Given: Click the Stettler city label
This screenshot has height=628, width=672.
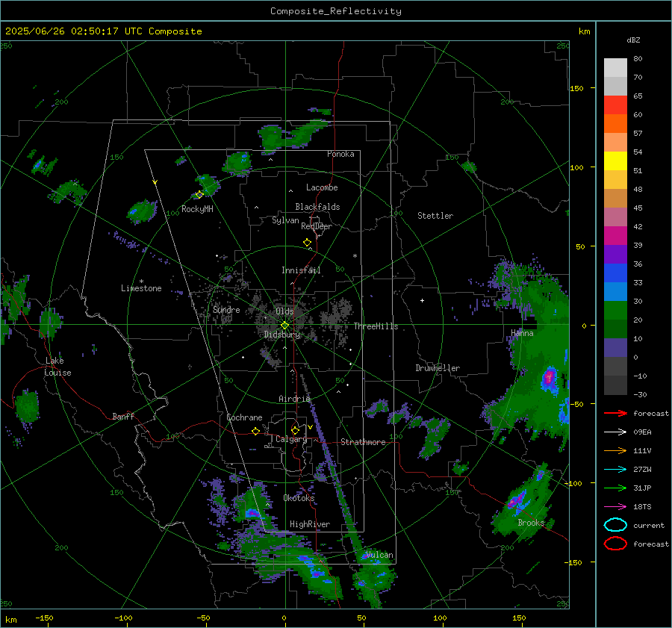Looking at the screenshot, I should click(435, 216).
